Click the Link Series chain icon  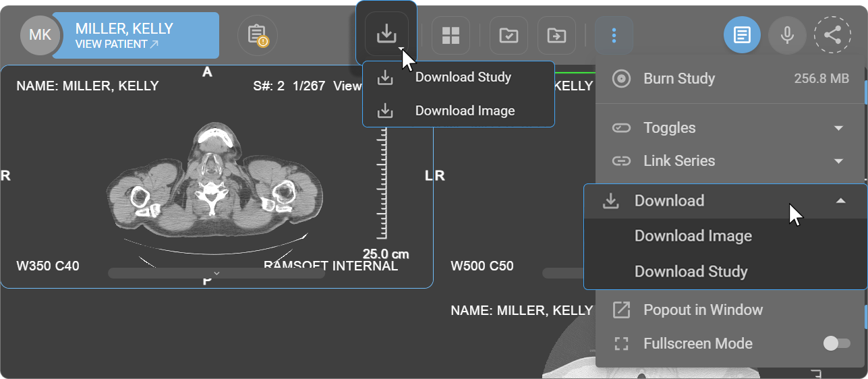(x=621, y=161)
